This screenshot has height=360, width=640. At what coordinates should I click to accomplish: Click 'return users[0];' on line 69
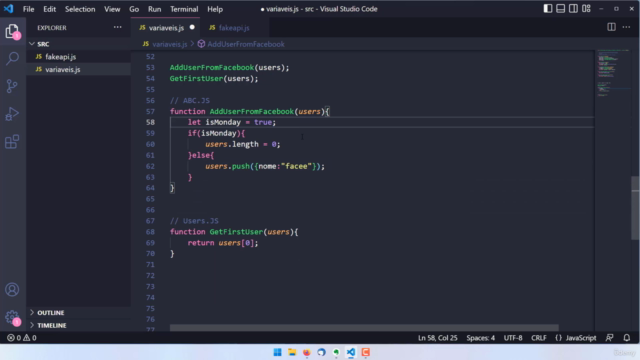223,243
